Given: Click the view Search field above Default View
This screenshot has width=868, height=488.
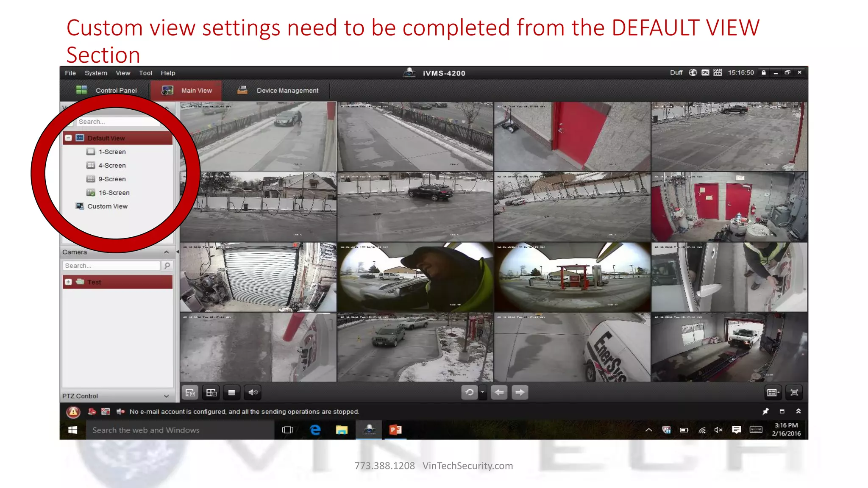Looking at the screenshot, I should 118,122.
